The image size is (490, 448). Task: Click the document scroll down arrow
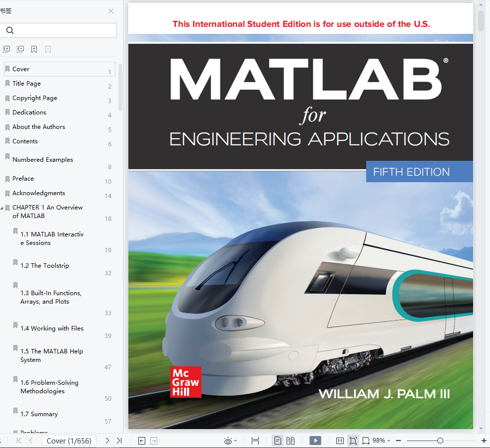[x=481, y=429]
